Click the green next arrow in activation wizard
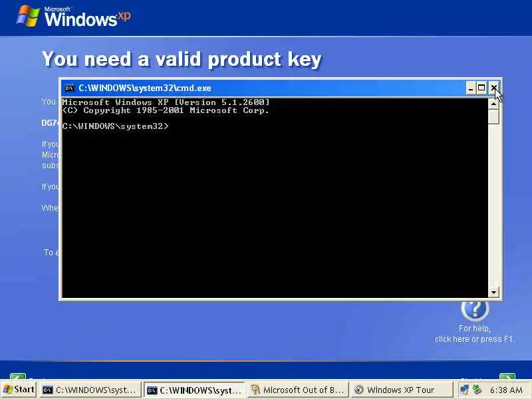 pyautogui.click(x=507, y=376)
